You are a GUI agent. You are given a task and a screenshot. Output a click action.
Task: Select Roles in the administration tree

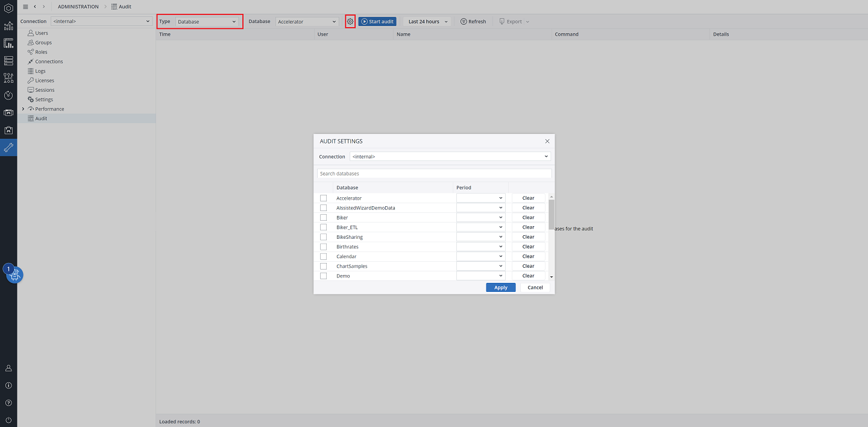click(x=41, y=52)
